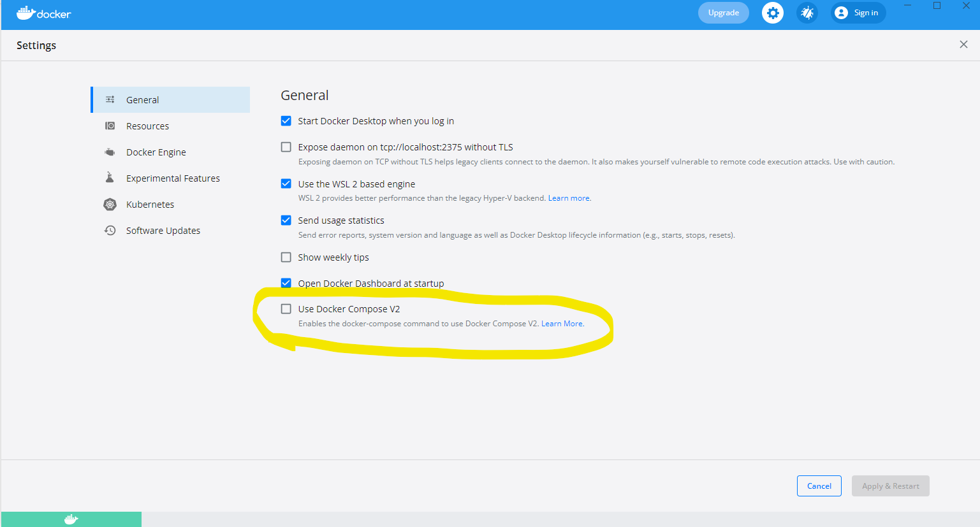Click the General sliders icon in sidebar
This screenshot has height=527, width=980.
(110, 99)
